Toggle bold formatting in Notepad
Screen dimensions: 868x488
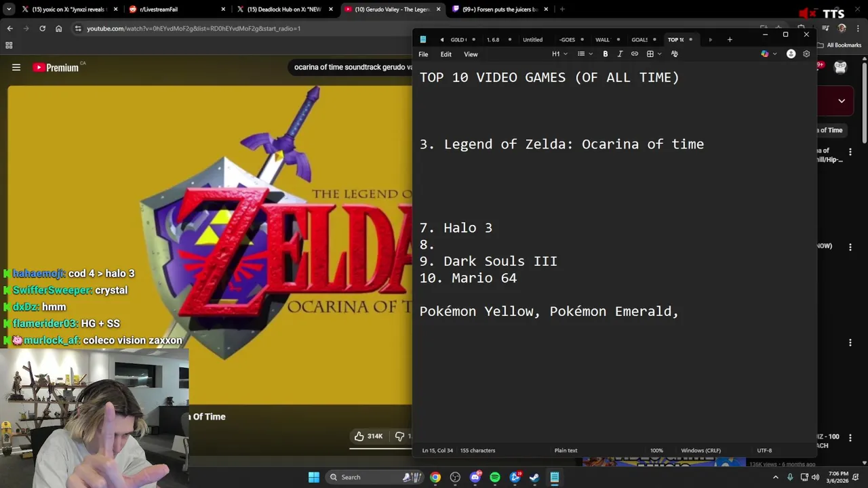pyautogui.click(x=606, y=54)
